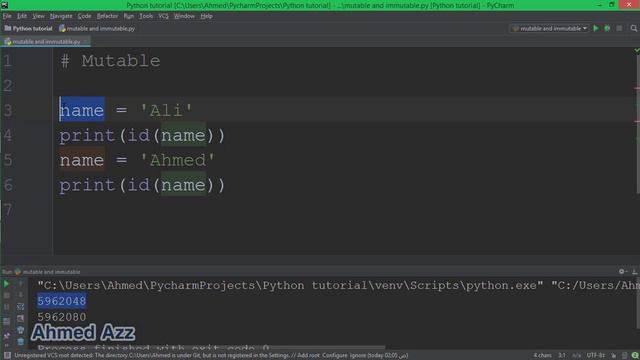Viewport: 640px width, 360px height.
Task: Open Run panel settings gear
Action: click(622, 271)
